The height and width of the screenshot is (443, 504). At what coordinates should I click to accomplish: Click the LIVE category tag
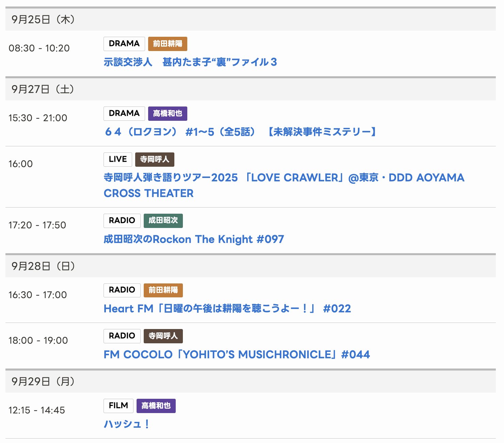[117, 160]
